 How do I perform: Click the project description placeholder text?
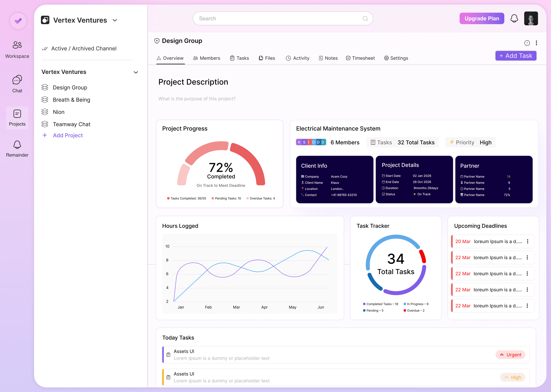(197, 99)
